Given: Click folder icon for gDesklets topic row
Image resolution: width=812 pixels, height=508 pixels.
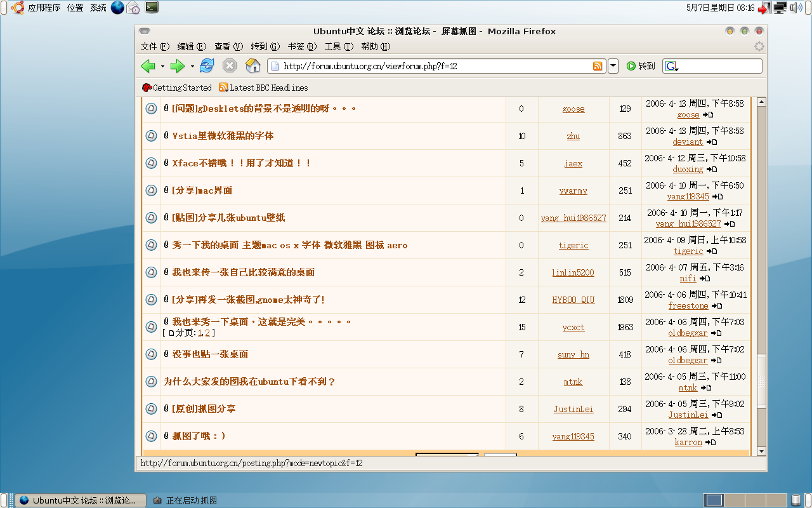Looking at the screenshot, I should click(151, 109).
